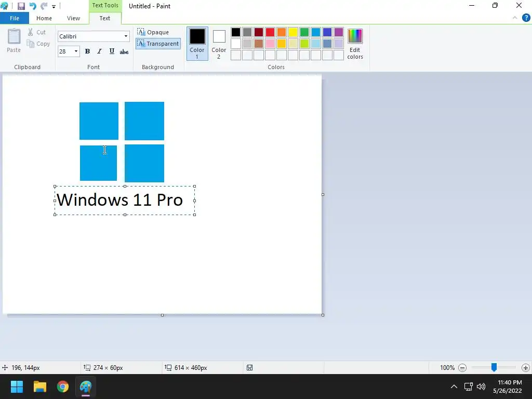Pick the yellow color swatch
Image resolution: width=532 pixels, height=399 pixels.
pyautogui.click(x=293, y=32)
